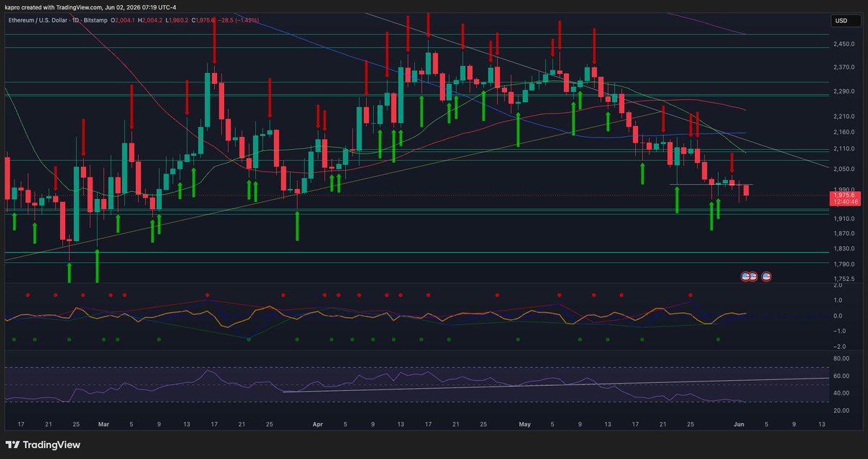Click the Apr label on time axis
Screen dimensions: 868x459
point(317,424)
